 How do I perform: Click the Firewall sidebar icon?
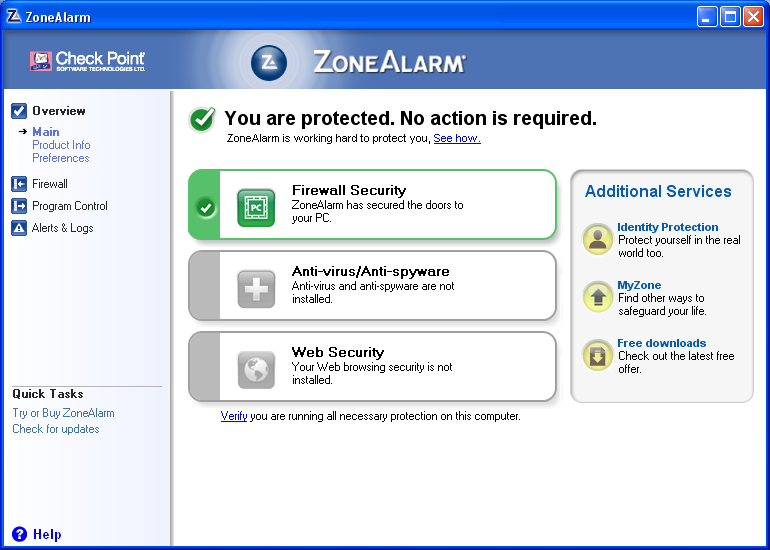tap(19, 184)
